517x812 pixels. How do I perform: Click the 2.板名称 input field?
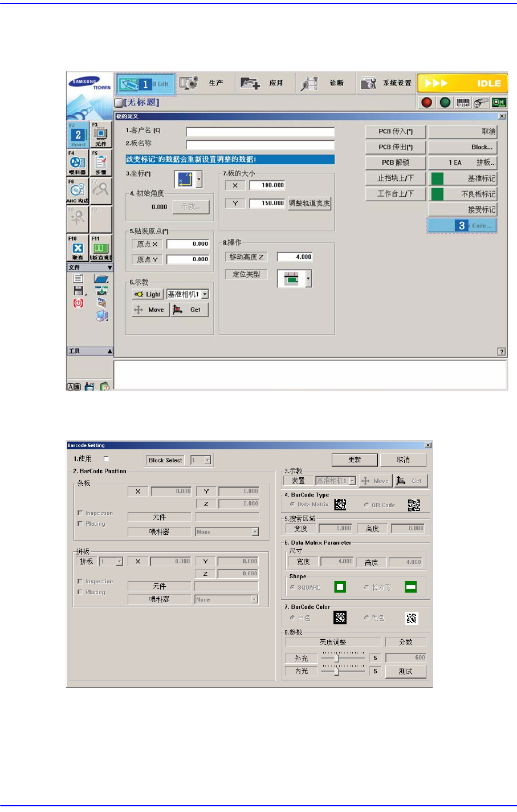tap(260, 145)
